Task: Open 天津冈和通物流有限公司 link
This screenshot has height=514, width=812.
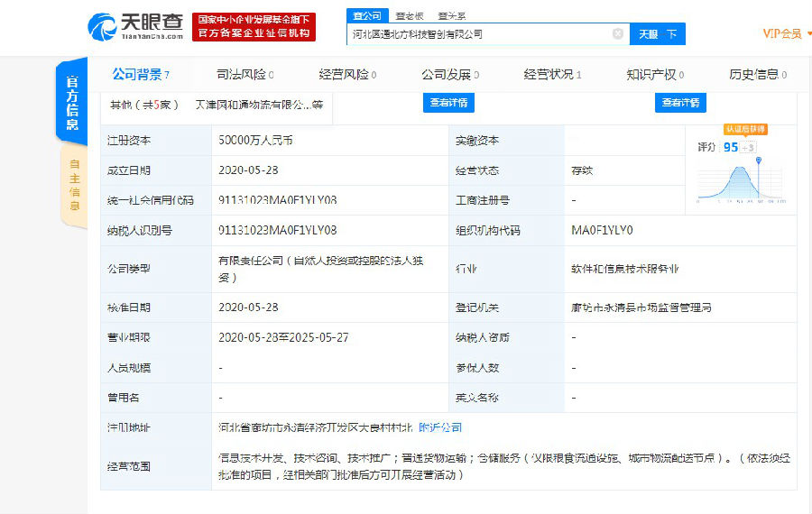Action: click(x=259, y=105)
